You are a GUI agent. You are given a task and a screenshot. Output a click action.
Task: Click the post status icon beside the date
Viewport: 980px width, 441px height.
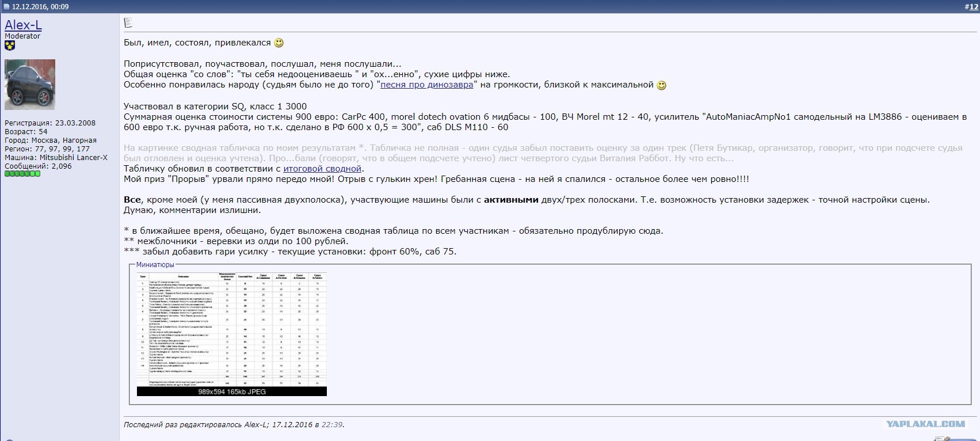(6, 7)
